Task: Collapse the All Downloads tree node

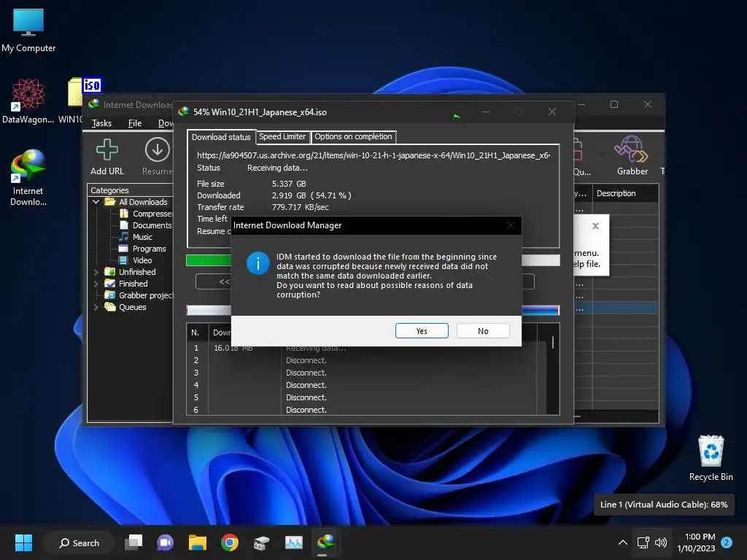Action: coord(96,202)
